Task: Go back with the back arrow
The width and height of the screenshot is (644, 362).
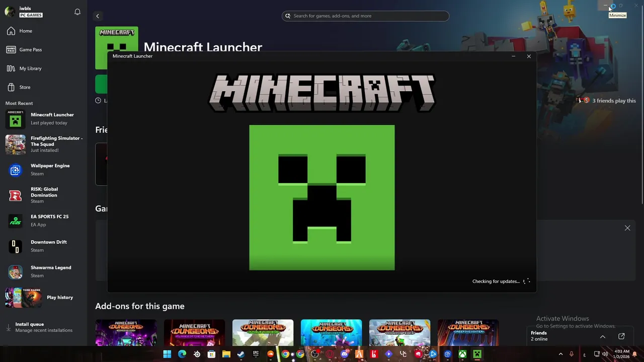Action: click(98, 16)
